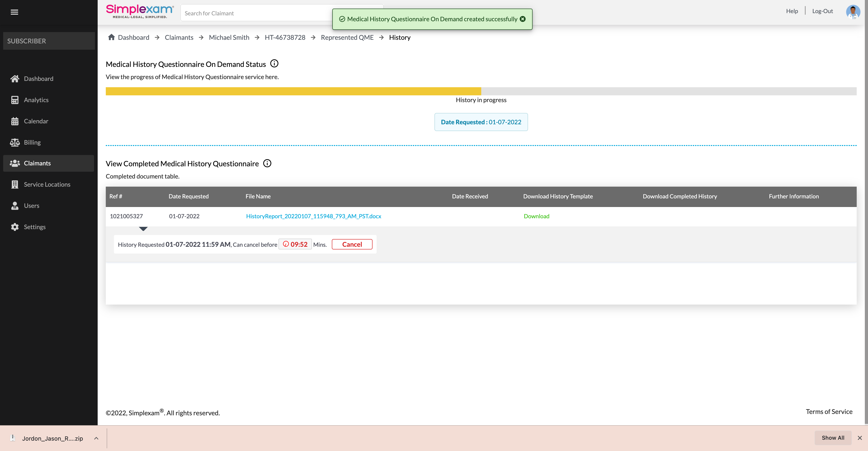The height and width of the screenshot is (451, 868).
Task: Select Service Locations menu item
Action: click(47, 185)
